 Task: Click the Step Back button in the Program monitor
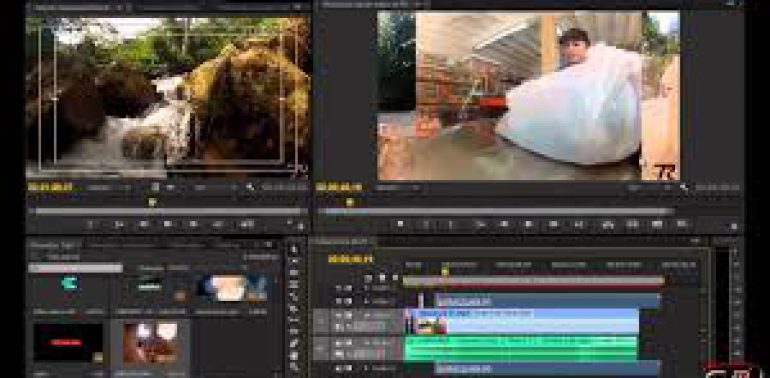click(x=504, y=224)
